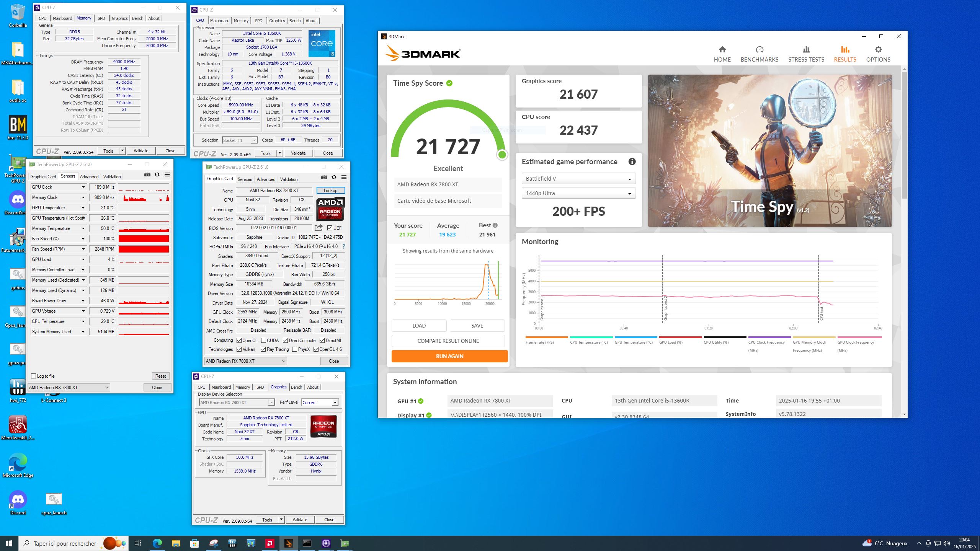The image size is (980, 551).
Task: Open Corbeille recycle bin desktop icon
Action: tap(18, 16)
